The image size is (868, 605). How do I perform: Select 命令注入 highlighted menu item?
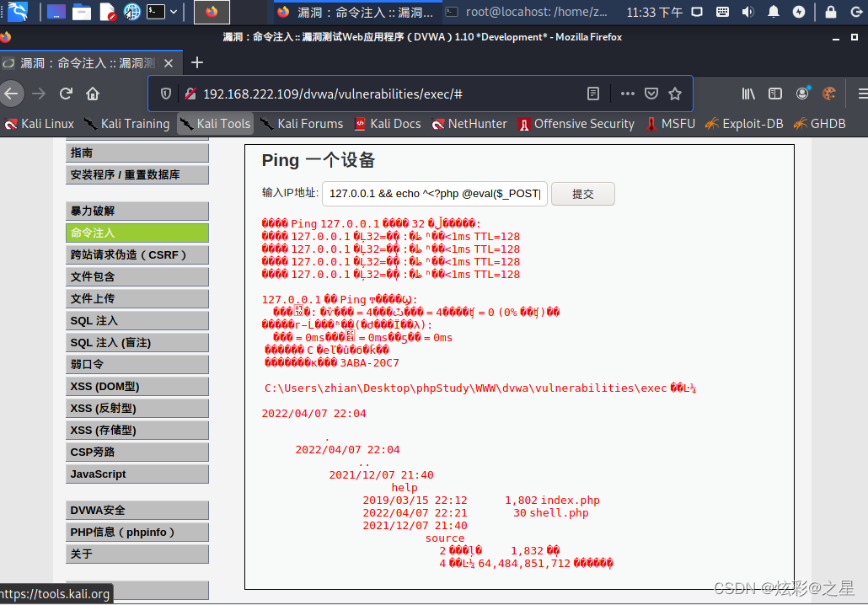pos(137,233)
